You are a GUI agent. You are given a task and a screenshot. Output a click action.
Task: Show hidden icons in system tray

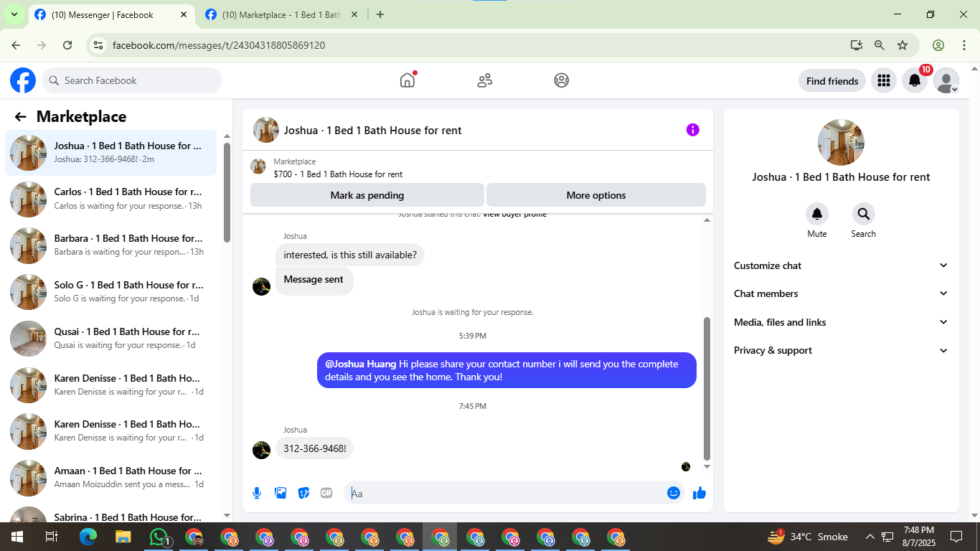pyautogui.click(x=870, y=537)
